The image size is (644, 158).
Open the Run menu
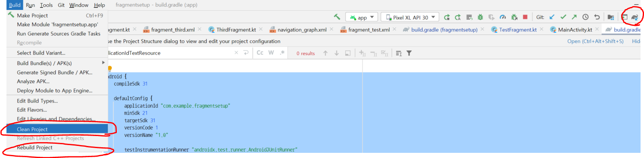(30, 5)
